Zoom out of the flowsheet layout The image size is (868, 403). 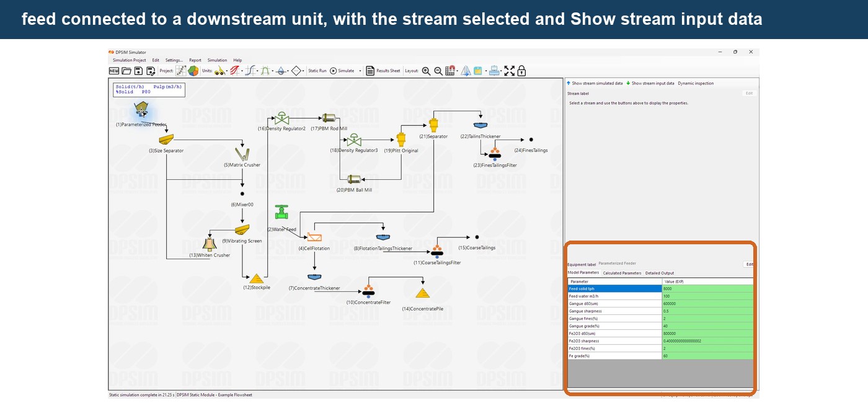point(438,71)
